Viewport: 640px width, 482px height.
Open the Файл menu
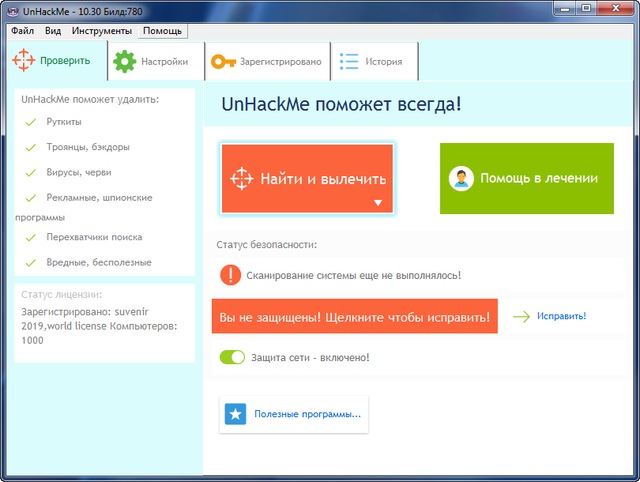[x=22, y=31]
